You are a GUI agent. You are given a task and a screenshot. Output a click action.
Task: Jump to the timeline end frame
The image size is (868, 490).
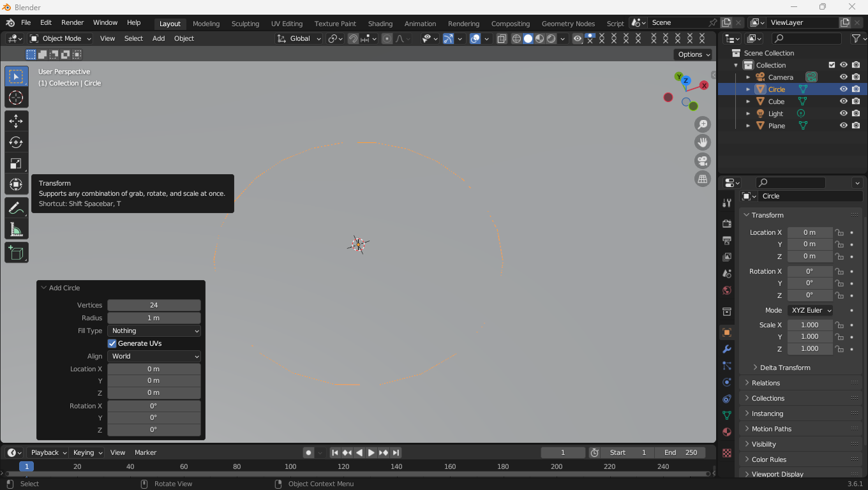tap(396, 452)
